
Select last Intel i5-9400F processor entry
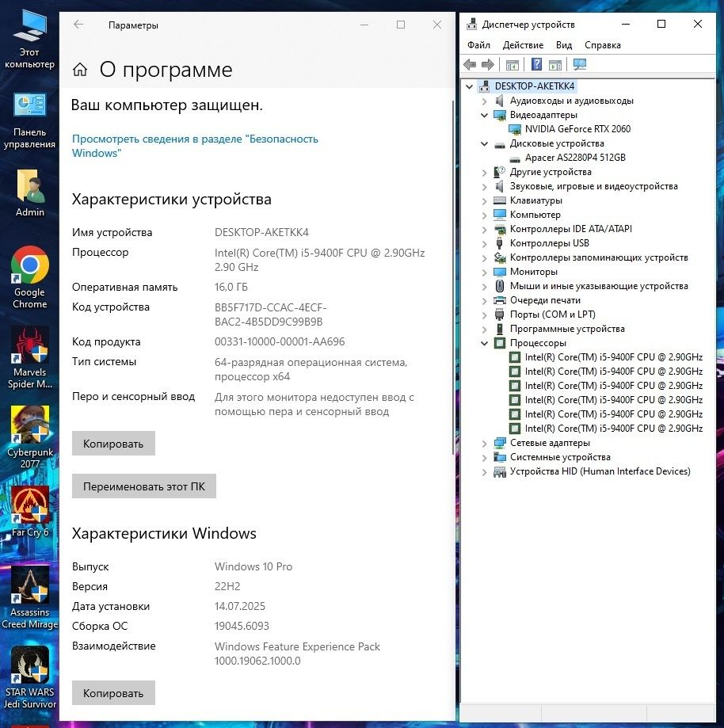tap(613, 428)
